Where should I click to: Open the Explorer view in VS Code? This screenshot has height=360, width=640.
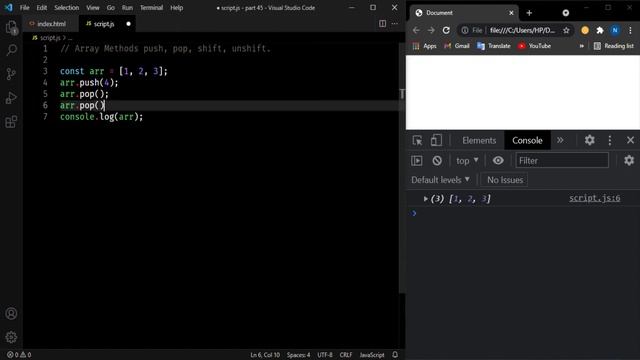[11, 28]
